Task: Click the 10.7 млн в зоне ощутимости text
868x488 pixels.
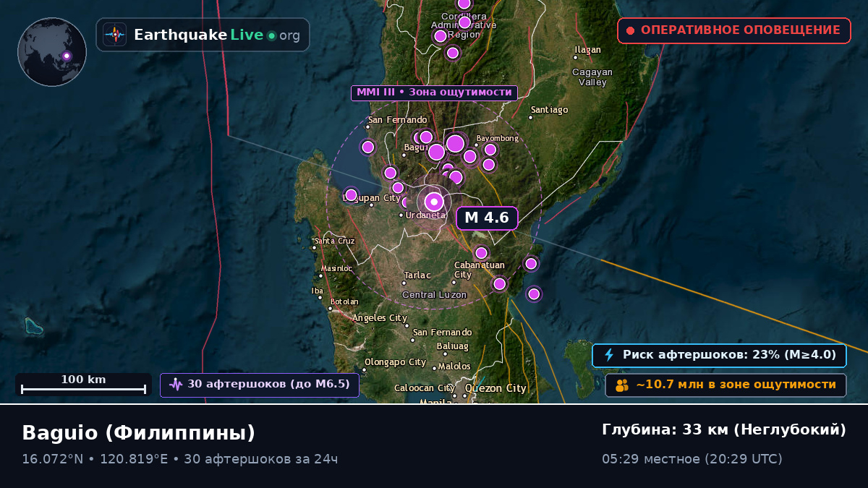Action: click(x=736, y=385)
